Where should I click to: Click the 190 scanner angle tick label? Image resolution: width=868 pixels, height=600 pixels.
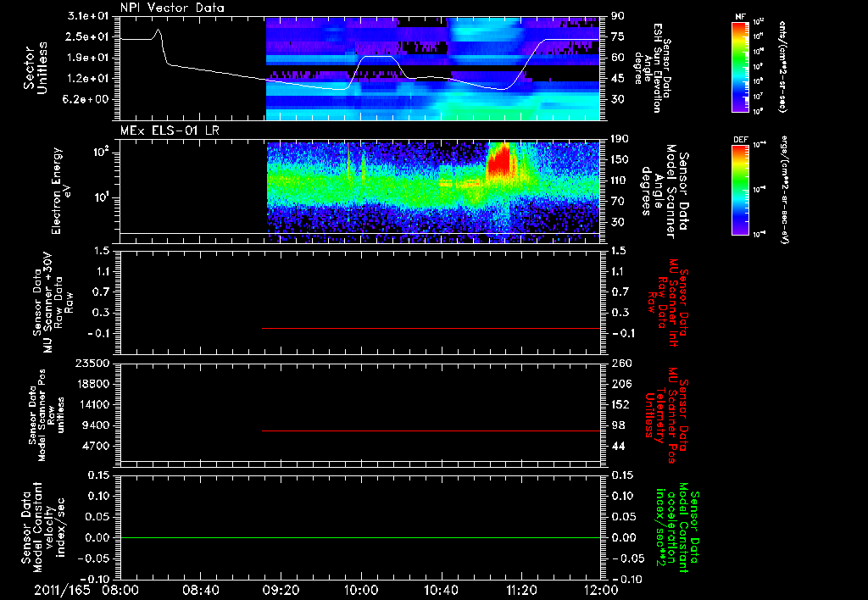point(620,139)
